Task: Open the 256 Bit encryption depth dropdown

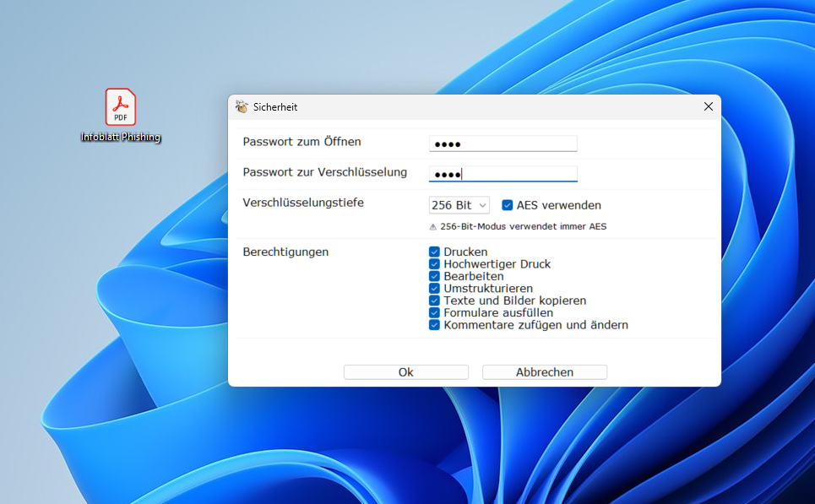Action: tap(459, 205)
